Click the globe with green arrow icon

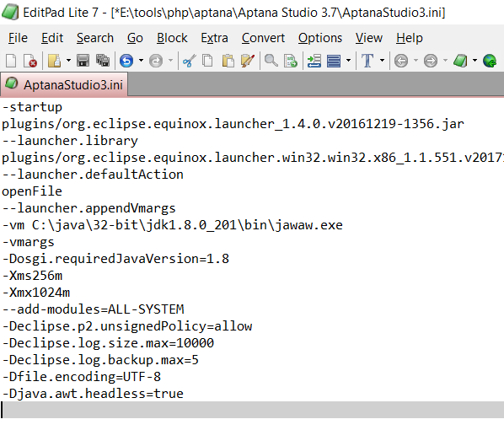coord(490,61)
